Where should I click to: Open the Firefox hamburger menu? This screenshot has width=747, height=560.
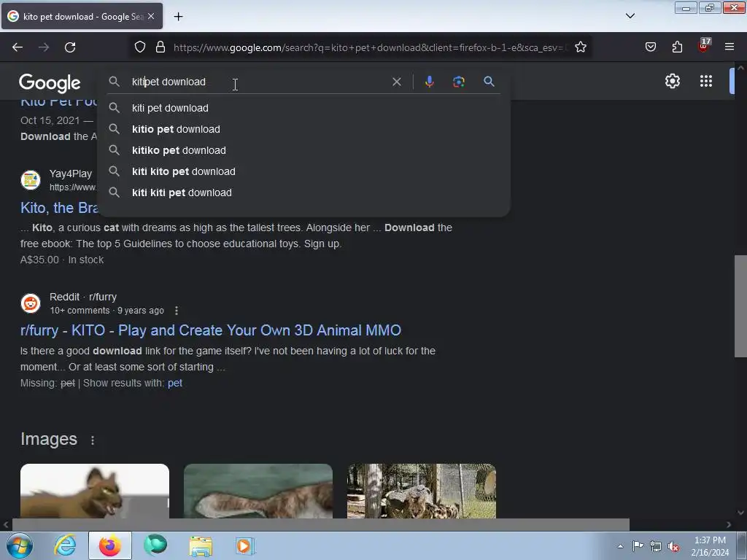(729, 47)
